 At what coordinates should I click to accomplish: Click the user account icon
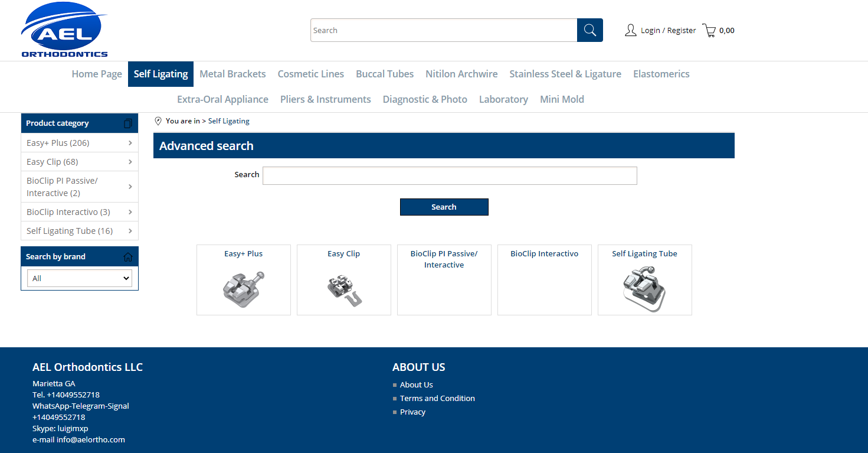[x=631, y=31]
